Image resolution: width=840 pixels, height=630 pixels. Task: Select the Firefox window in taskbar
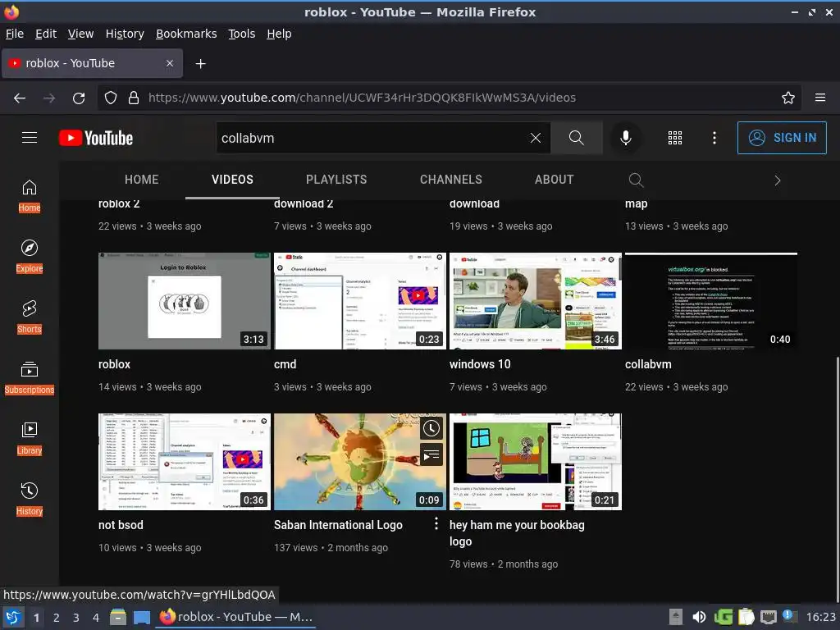point(236,617)
